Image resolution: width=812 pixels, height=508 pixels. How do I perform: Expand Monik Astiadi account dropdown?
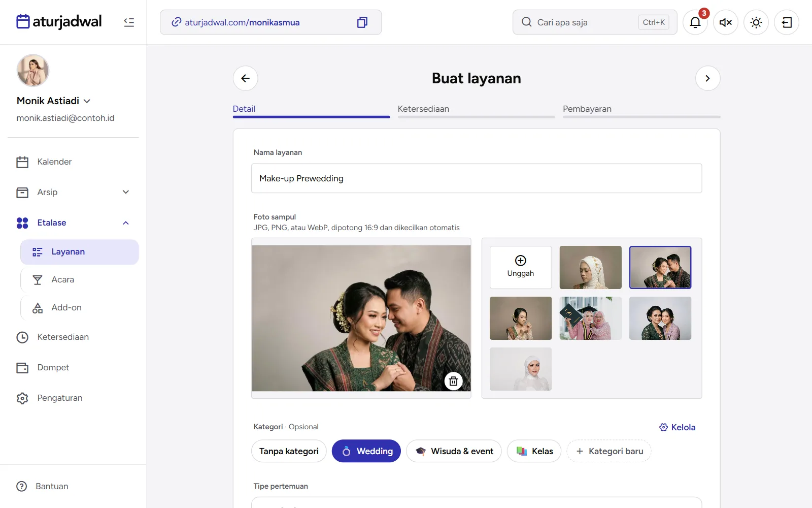pyautogui.click(x=54, y=101)
